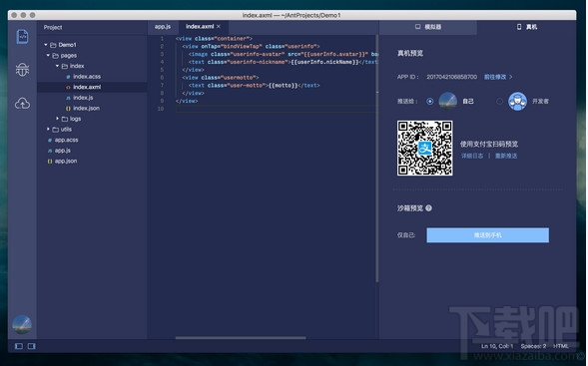This screenshot has width=588, height=366.
Task: Open user avatar at sidebar bottom
Action: coord(22,325)
